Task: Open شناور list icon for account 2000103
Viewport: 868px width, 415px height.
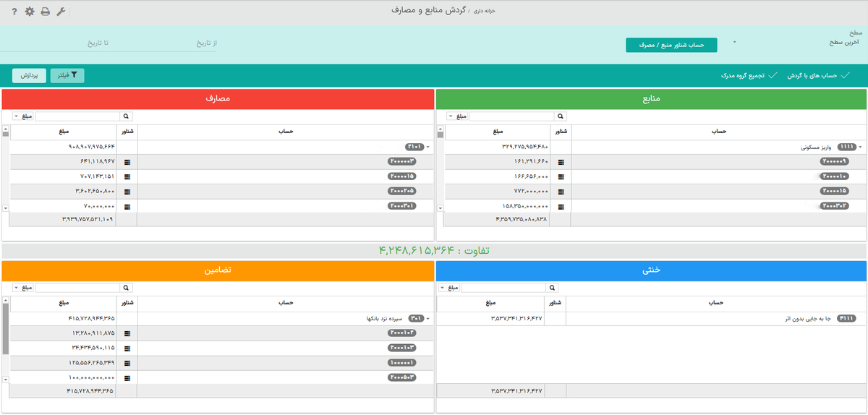Action: coord(127,348)
